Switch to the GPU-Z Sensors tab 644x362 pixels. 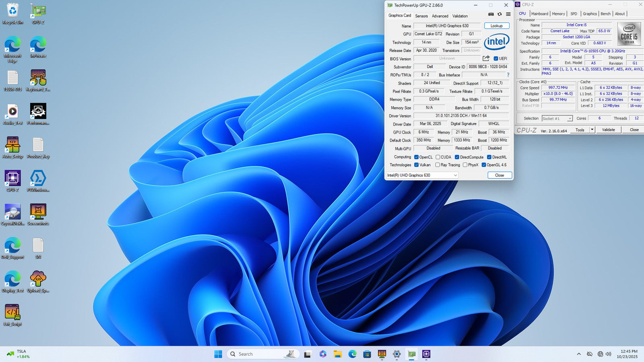(421, 16)
